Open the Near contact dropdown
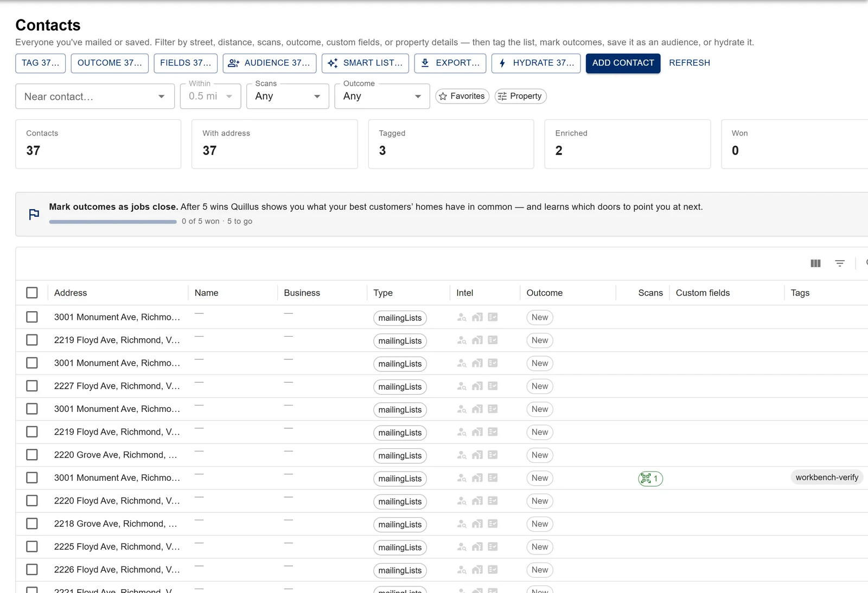This screenshot has width=868, height=593. click(95, 96)
